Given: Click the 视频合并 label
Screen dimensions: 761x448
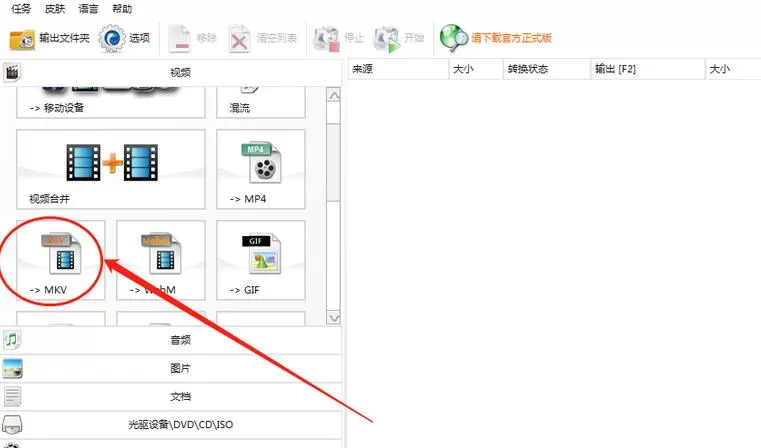Looking at the screenshot, I should pyautogui.click(x=50, y=199).
